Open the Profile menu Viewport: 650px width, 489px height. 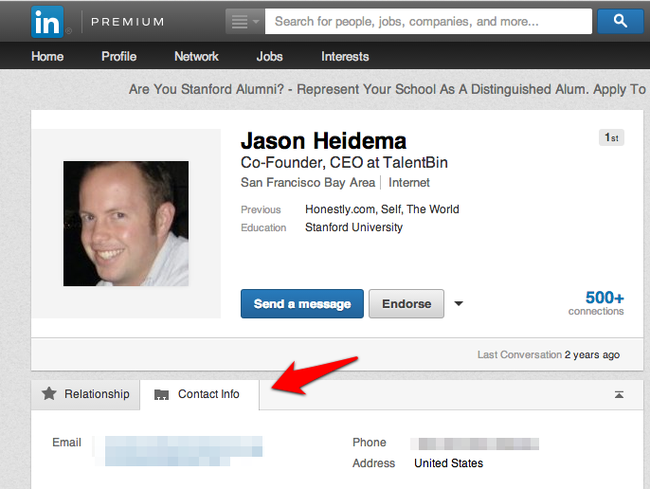click(119, 57)
